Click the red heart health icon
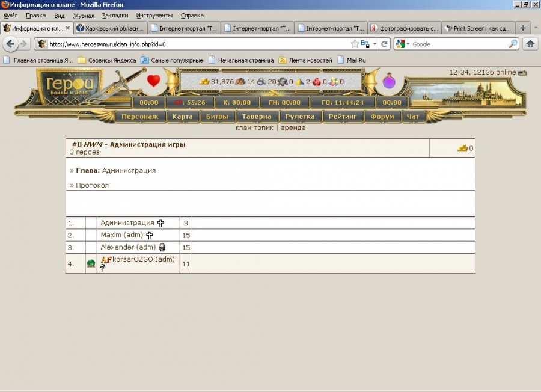 click(x=154, y=81)
